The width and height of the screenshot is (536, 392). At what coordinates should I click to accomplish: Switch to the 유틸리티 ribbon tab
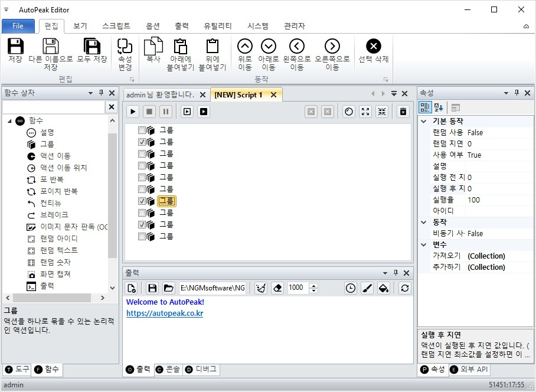tap(218, 26)
